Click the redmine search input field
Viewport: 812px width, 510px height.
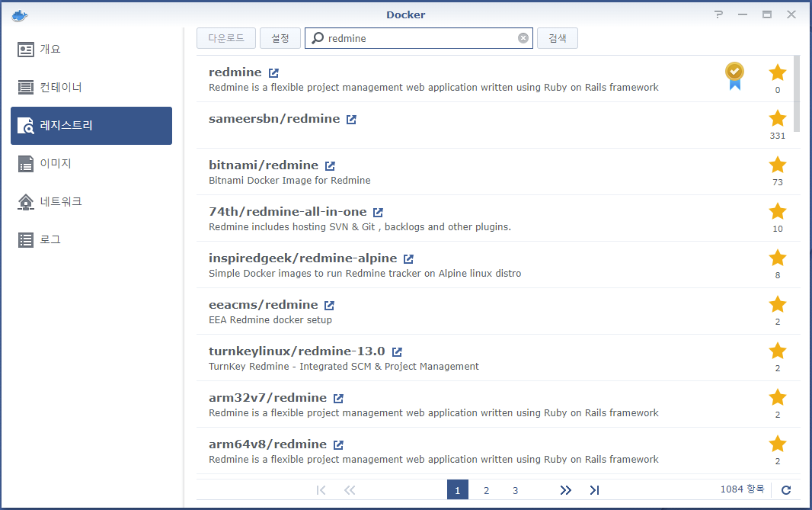420,38
